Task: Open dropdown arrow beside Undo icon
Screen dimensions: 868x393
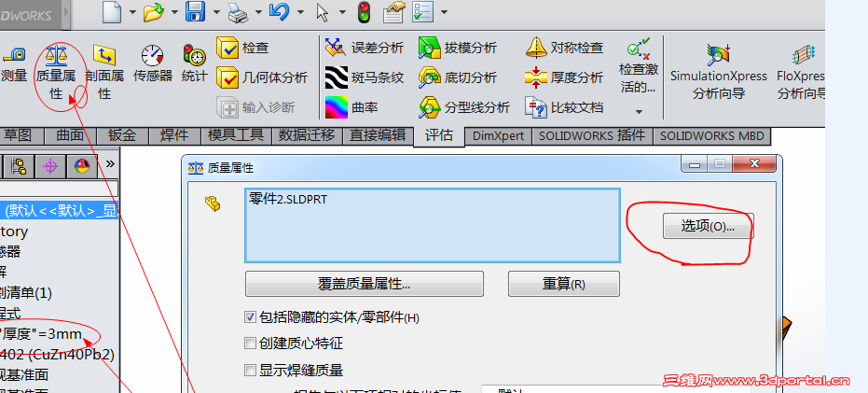Action: click(300, 12)
